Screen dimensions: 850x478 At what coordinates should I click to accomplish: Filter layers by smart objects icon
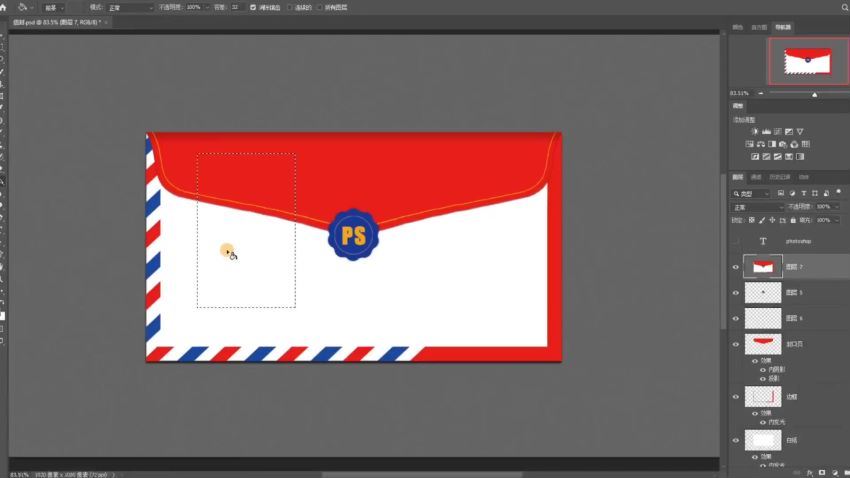coord(826,193)
